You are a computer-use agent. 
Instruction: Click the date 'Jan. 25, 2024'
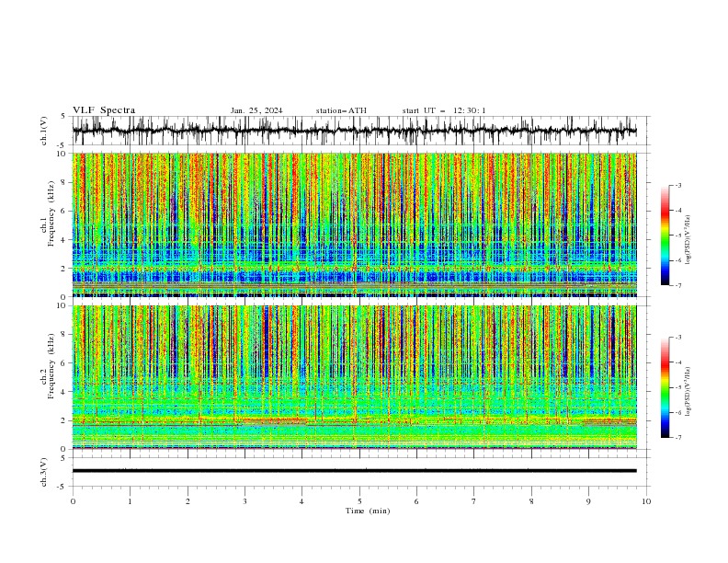[256, 110]
